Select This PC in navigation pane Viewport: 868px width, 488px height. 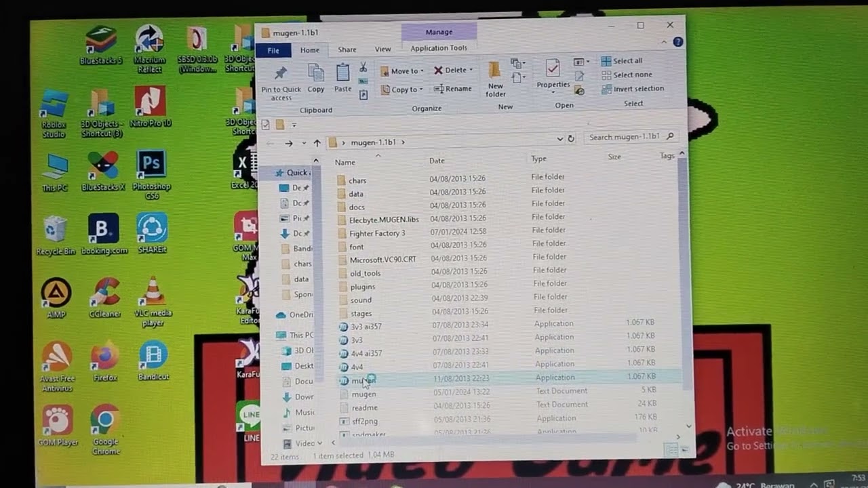[296, 335]
